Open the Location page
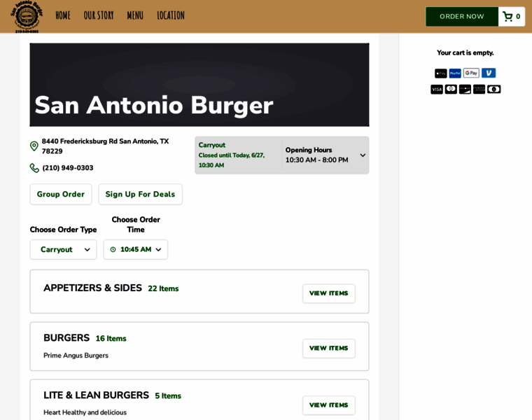 [x=171, y=15]
